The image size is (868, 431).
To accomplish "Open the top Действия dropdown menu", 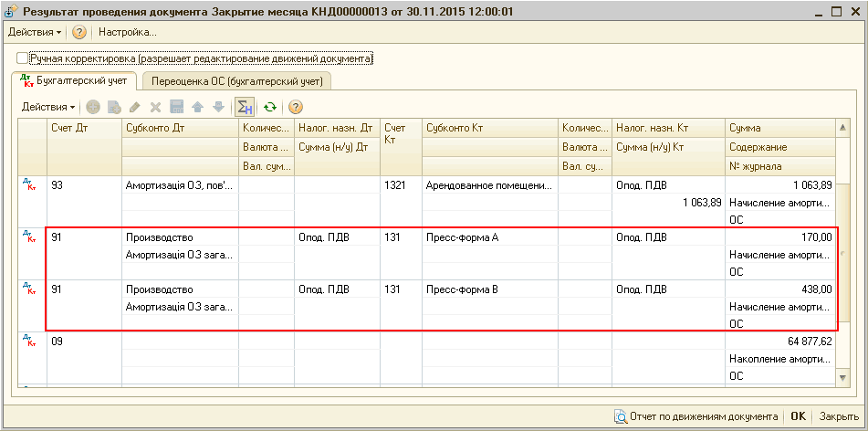I will [35, 32].
